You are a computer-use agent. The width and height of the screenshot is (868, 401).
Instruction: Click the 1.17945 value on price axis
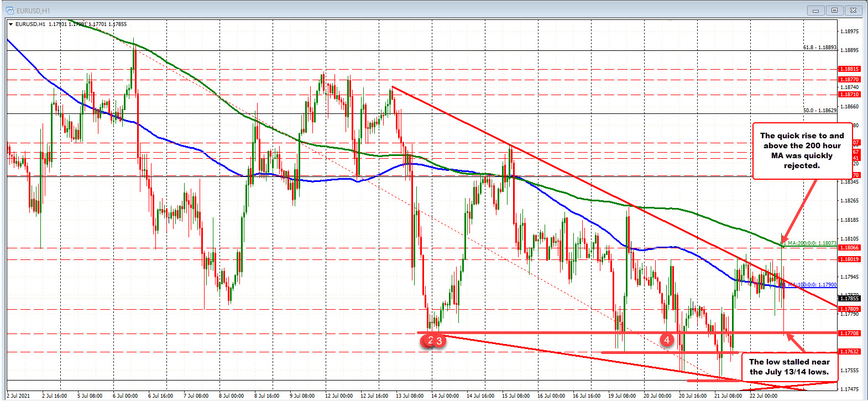(x=850, y=277)
